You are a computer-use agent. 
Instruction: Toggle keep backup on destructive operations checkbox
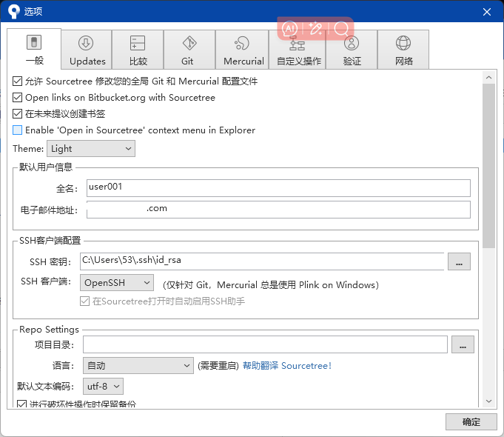22,404
